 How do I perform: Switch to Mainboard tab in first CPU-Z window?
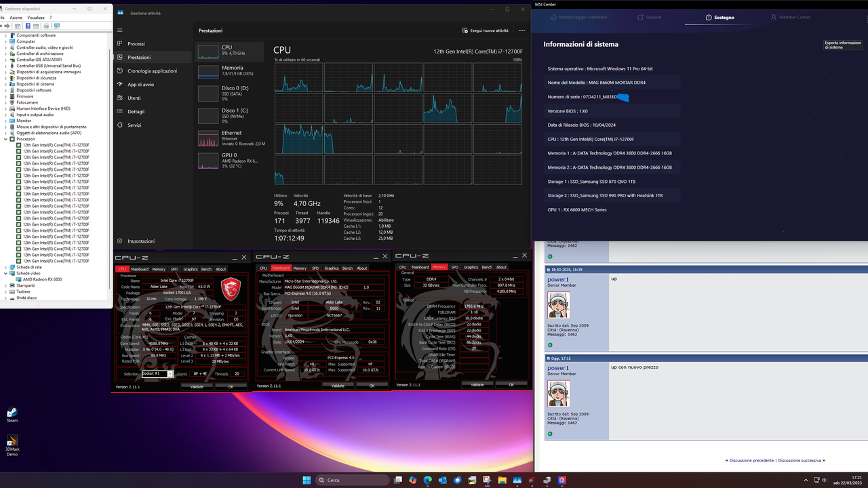(140, 269)
